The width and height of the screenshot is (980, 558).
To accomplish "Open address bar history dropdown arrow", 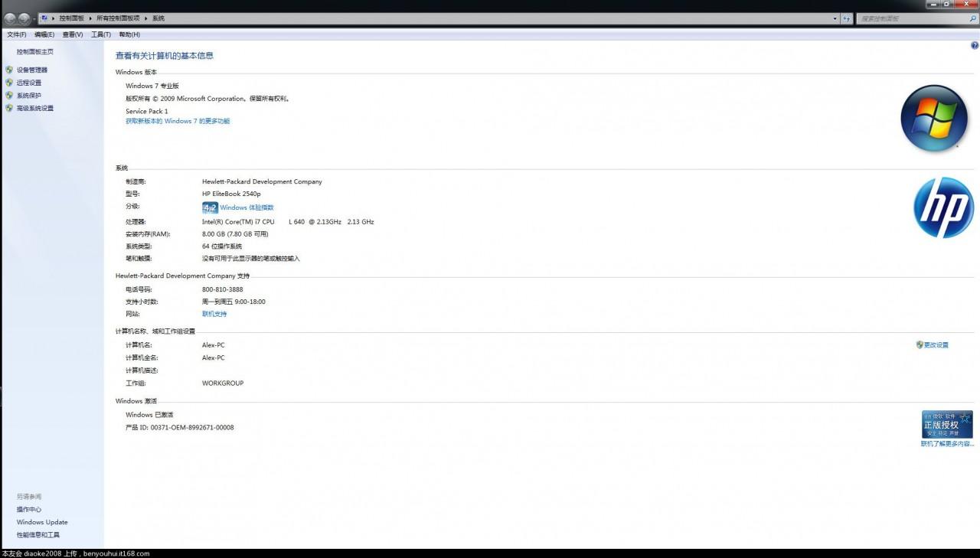I will 835,18.
